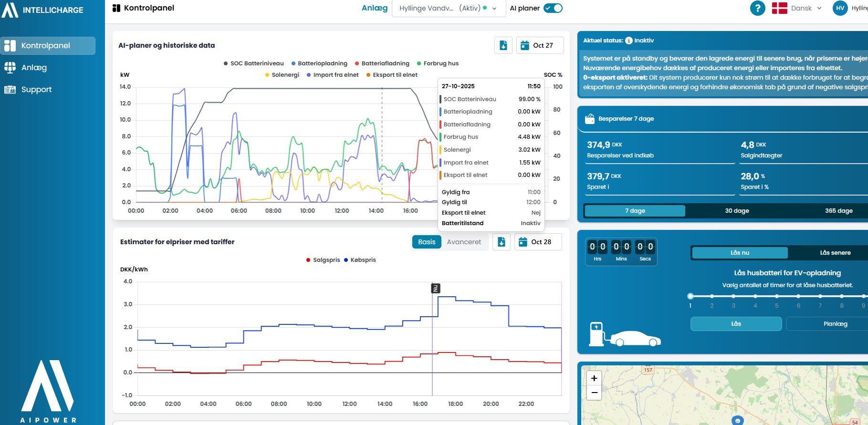Image resolution: width=868 pixels, height=425 pixels.
Task: Expand the Hyllinge Vandv... plant dropdown
Action: [448, 8]
